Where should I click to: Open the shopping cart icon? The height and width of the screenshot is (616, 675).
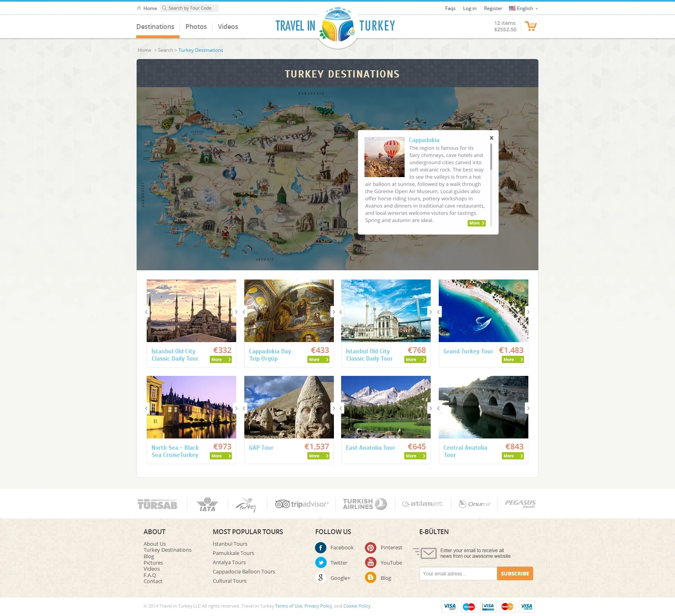[x=531, y=26]
